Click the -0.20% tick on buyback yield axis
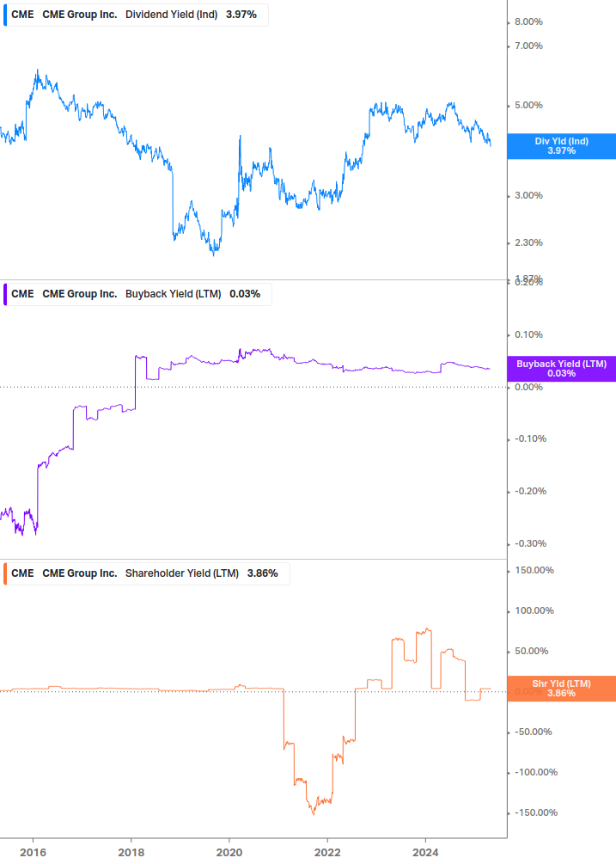The width and height of the screenshot is (616, 864). pos(531,492)
